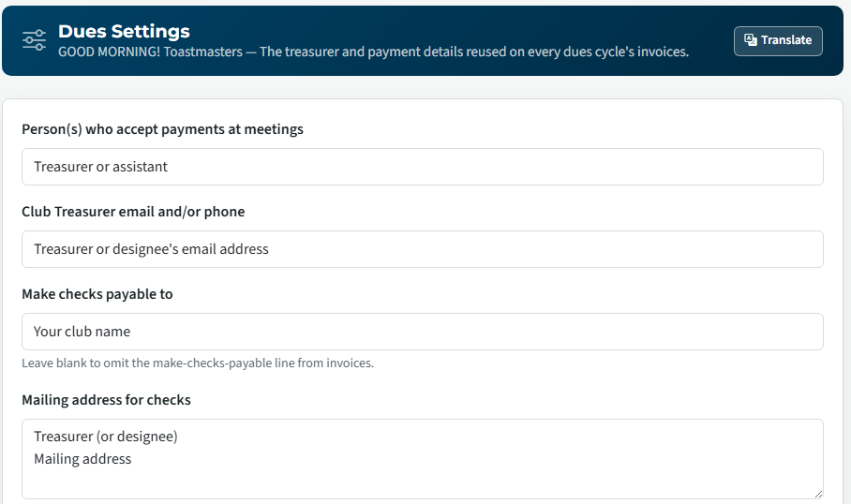Focus the Club Treasurer email address field
The width and height of the screenshot is (851, 504).
tap(423, 249)
